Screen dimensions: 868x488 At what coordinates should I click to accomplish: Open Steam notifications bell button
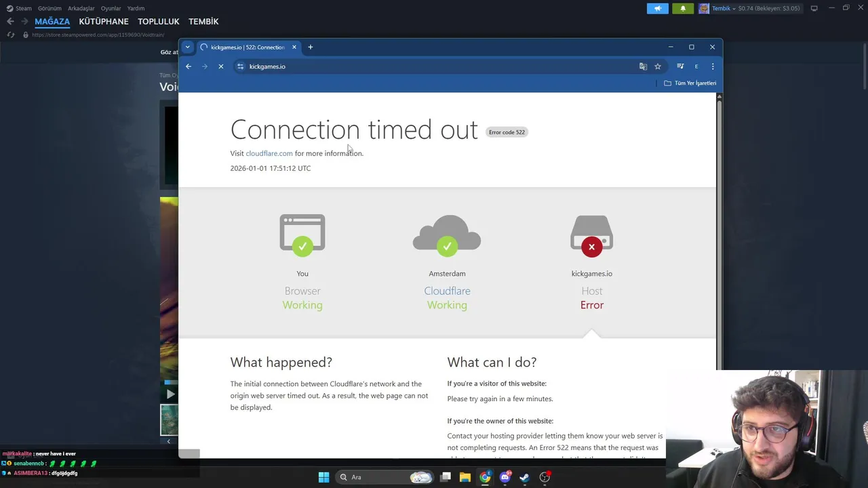[x=683, y=8]
